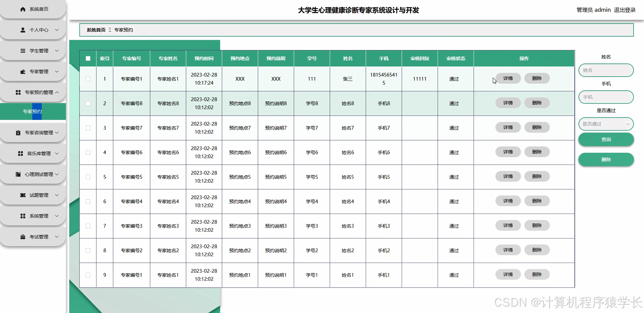The width and height of the screenshot is (644, 313).
Task: Open the 系统首页 sidebar menu item
Action: click(x=33, y=9)
